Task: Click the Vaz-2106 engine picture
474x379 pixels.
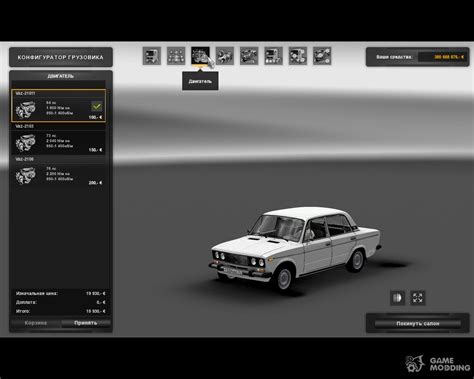Action: pos(26,175)
